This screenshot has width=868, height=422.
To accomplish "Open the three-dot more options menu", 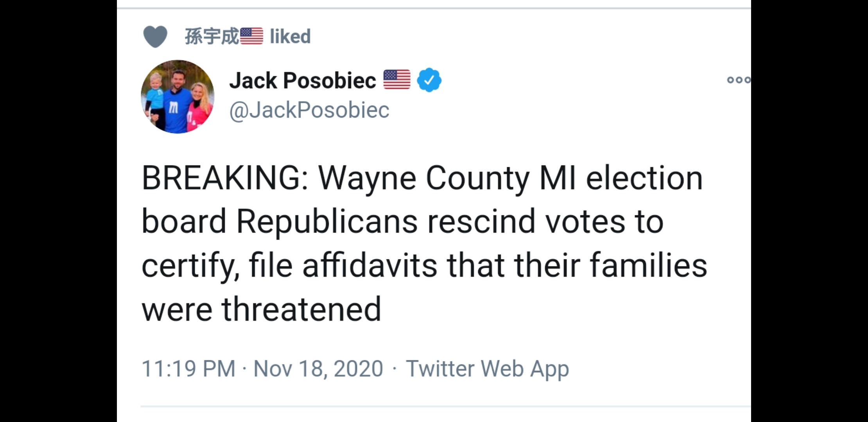I will [x=738, y=80].
